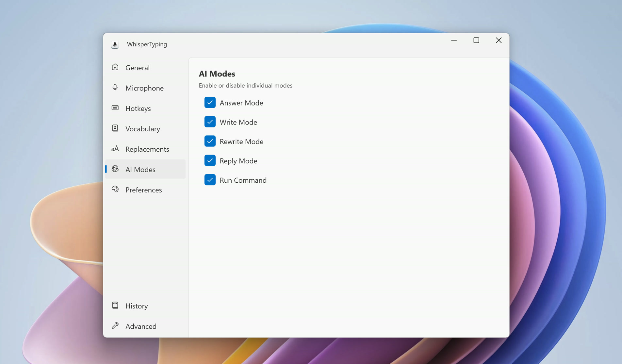
Task: Open the History section
Action: click(137, 306)
